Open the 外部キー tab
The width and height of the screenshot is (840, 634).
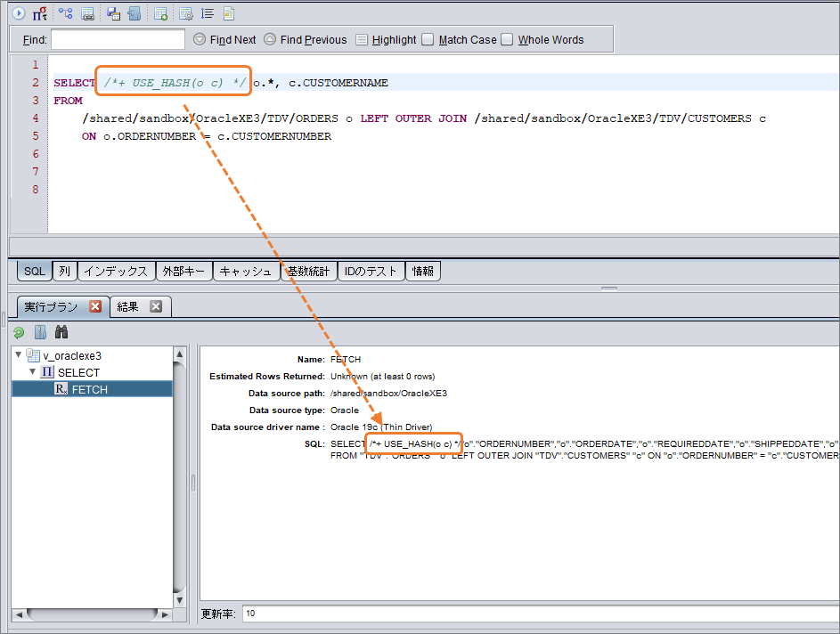tap(183, 272)
